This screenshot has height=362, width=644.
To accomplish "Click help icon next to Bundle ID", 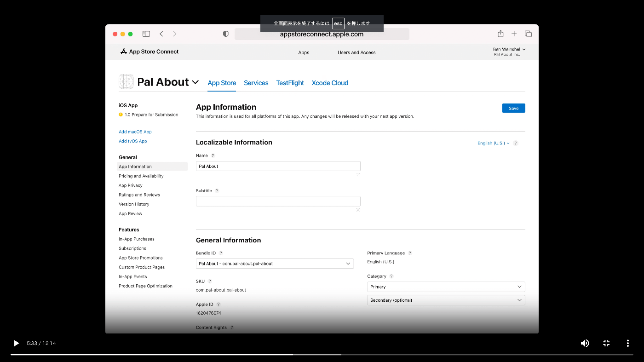I will point(221,253).
